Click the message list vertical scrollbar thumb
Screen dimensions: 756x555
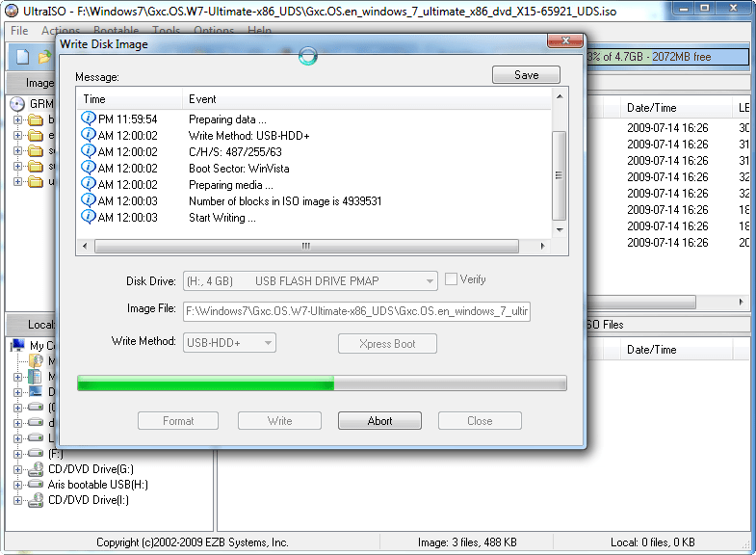(559, 175)
